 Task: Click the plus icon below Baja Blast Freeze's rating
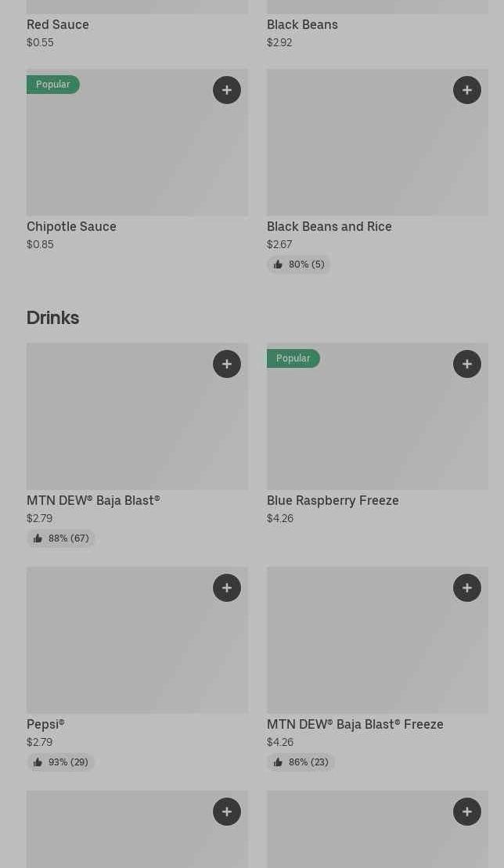point(467,812)
